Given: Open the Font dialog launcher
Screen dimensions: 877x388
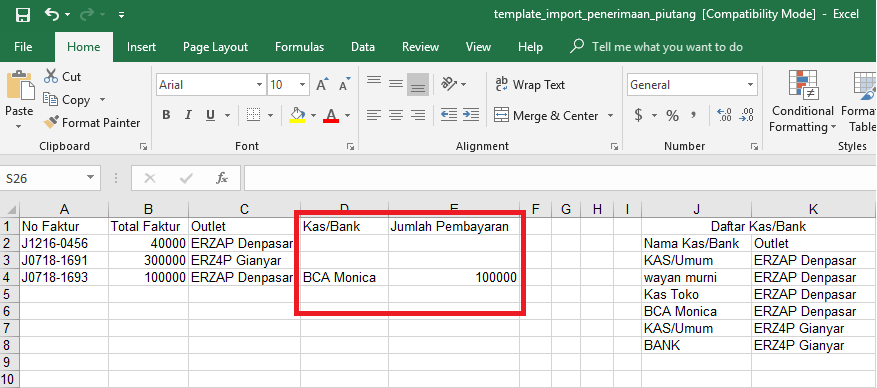Looking at the screenshot, I should point(351,146).
